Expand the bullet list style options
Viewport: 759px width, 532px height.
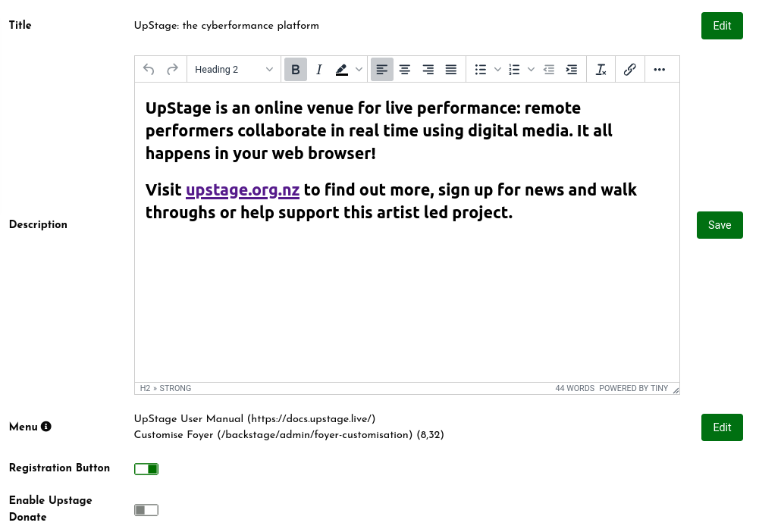pos(498,70)
